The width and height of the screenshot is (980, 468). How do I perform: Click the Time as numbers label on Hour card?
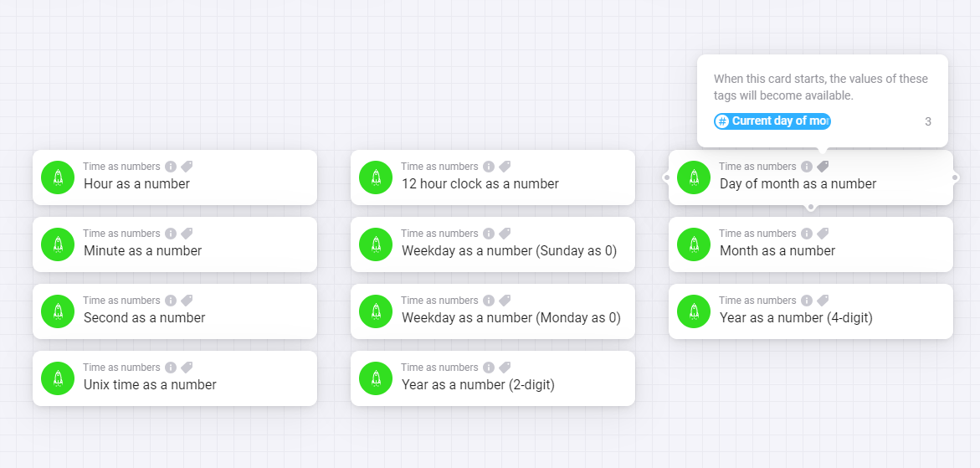pos(121,167)
